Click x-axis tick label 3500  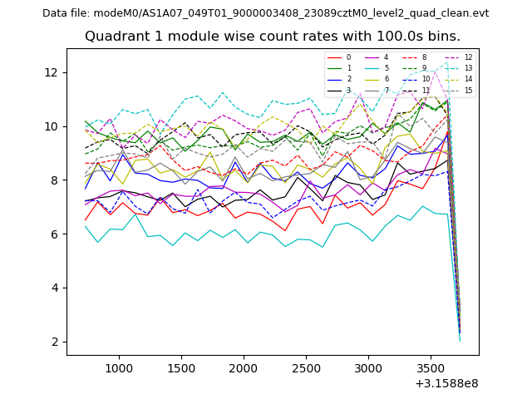pos(431,367)
